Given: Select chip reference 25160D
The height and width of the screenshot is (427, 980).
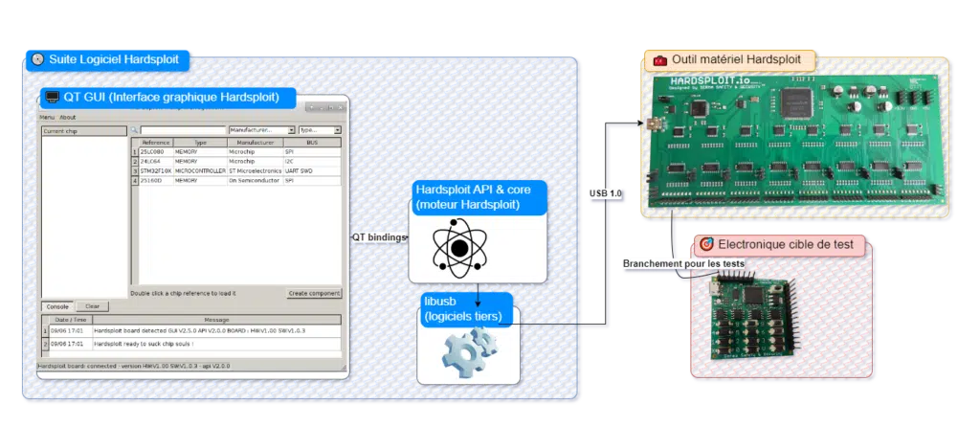Looking at the screenshot, I should (x=156, y=180).
